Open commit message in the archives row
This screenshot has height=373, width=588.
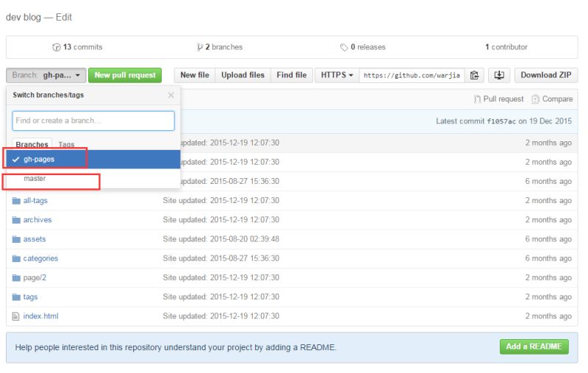pyautogui.click(x=221, y=220)
